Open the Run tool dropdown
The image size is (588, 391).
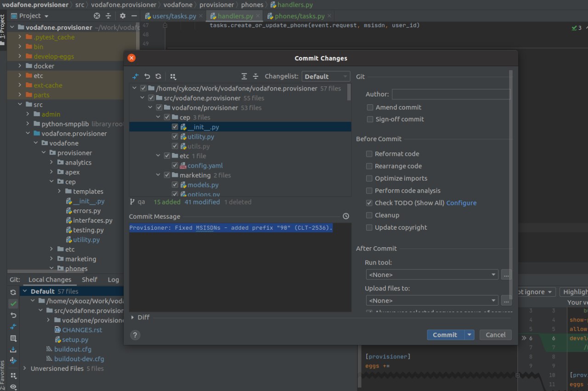[432, 275]
